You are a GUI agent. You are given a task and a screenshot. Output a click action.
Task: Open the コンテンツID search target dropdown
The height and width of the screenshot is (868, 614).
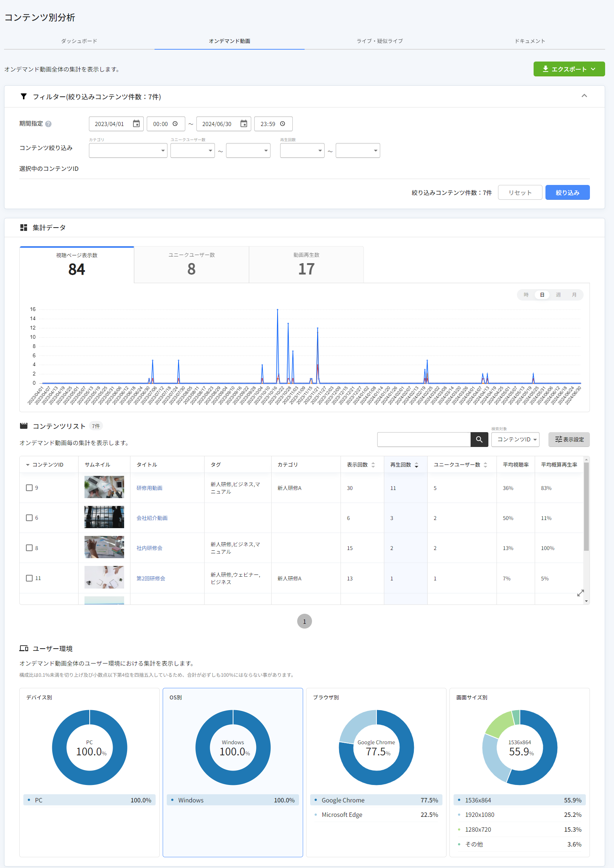tap(515, 439)
